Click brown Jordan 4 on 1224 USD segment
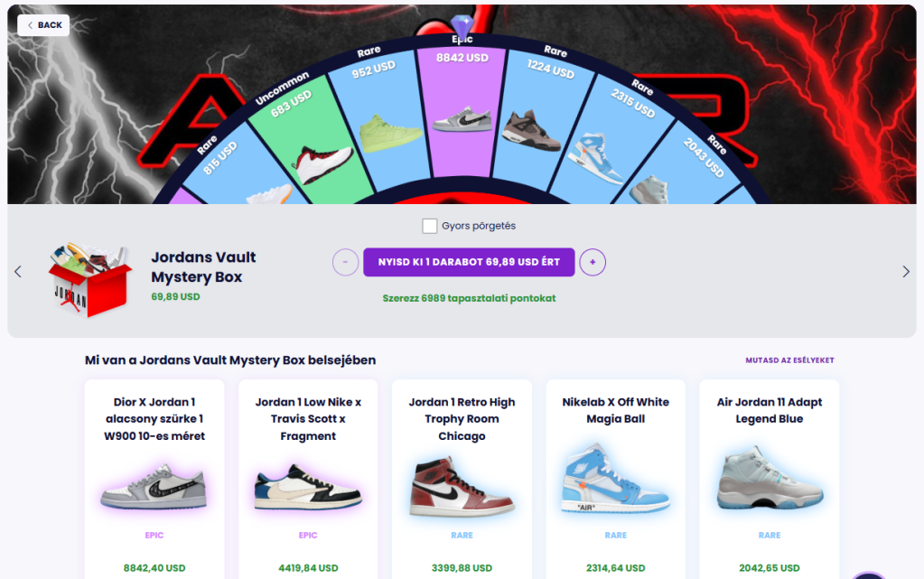Screen dimensions: 924x579 coord(530,130)
